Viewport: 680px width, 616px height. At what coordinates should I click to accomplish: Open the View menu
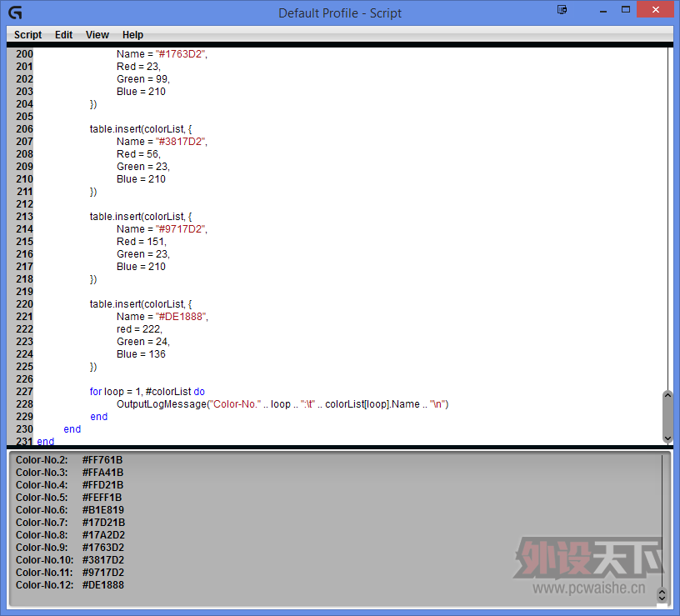[x=97, y=35]
